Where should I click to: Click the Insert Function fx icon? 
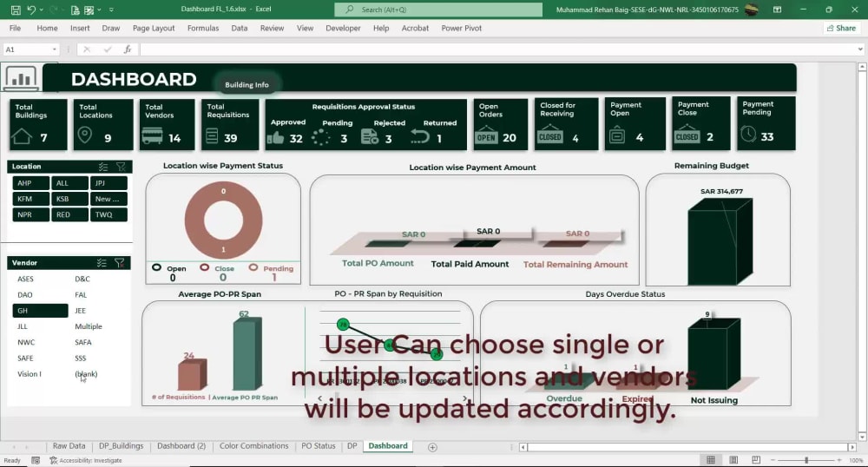click(128, 49)
